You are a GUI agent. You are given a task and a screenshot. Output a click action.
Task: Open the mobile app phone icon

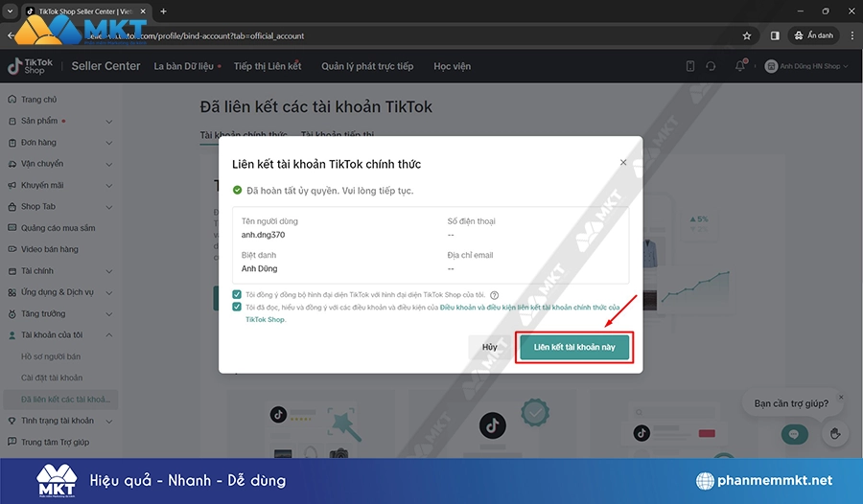(x=689, y=66)
